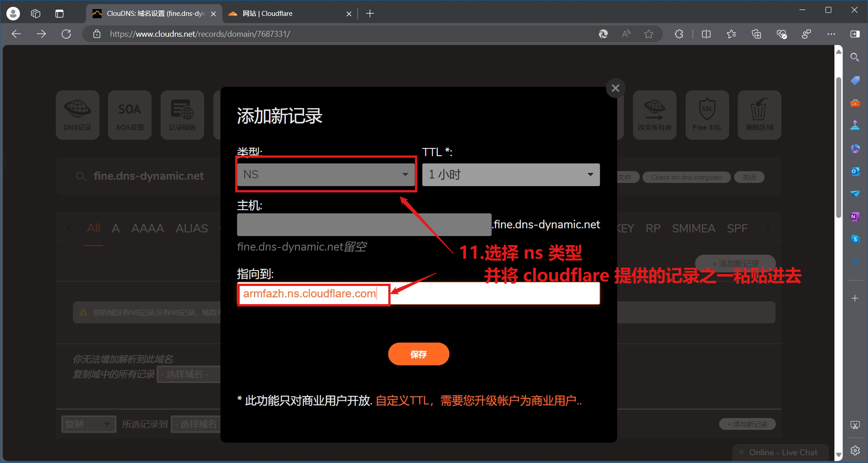Go forward in browser history

[x=41, y=34]
